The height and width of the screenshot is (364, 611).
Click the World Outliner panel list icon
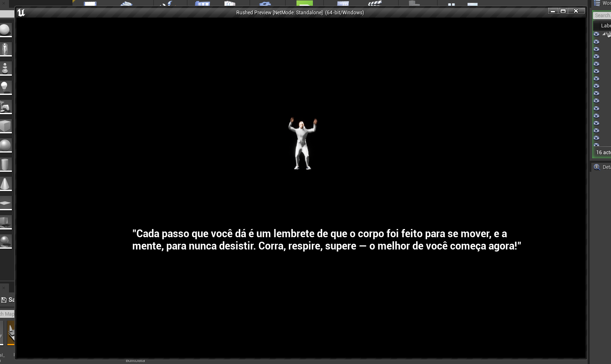pyautogui.click(x=597, y=3)
